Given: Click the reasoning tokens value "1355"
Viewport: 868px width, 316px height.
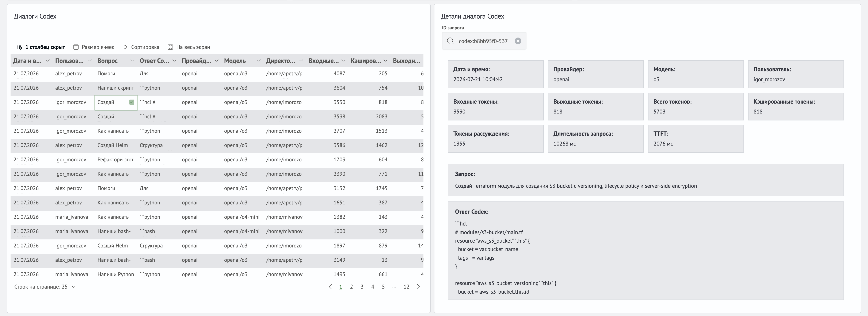Looking at the screenshot, I should point(459,143).
